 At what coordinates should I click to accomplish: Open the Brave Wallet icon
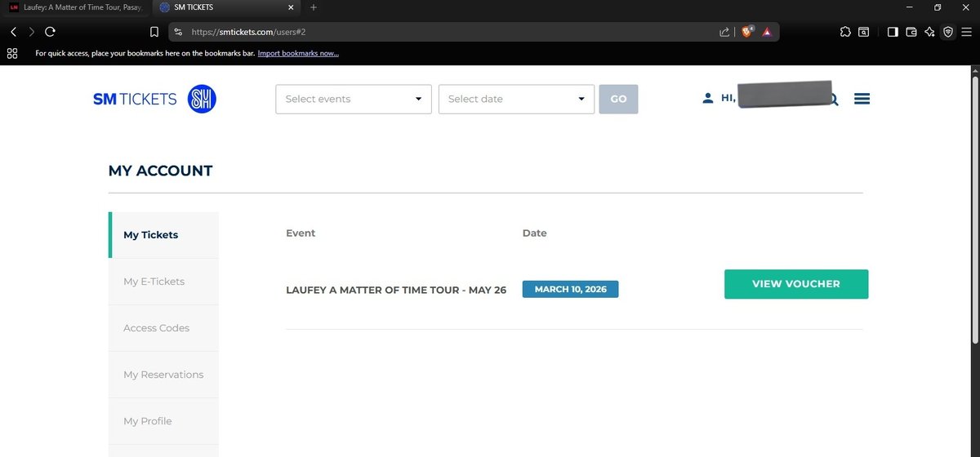[911, 32]
